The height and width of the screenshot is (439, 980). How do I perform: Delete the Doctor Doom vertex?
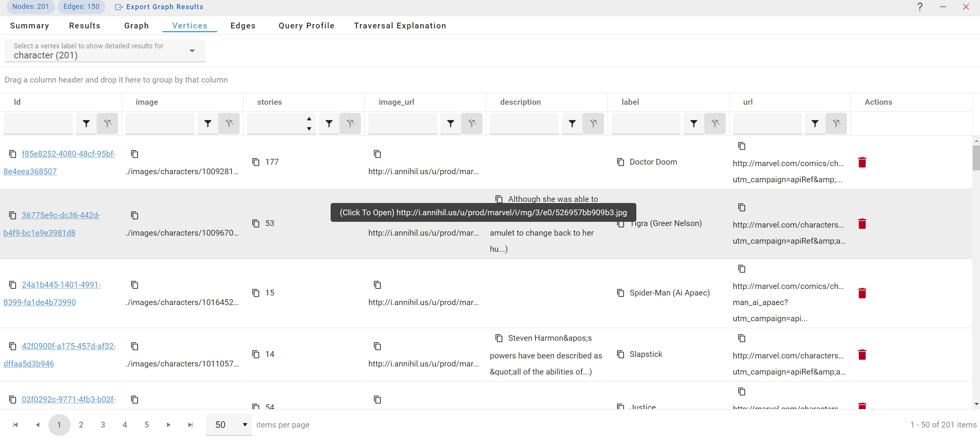tap(862, 162)
